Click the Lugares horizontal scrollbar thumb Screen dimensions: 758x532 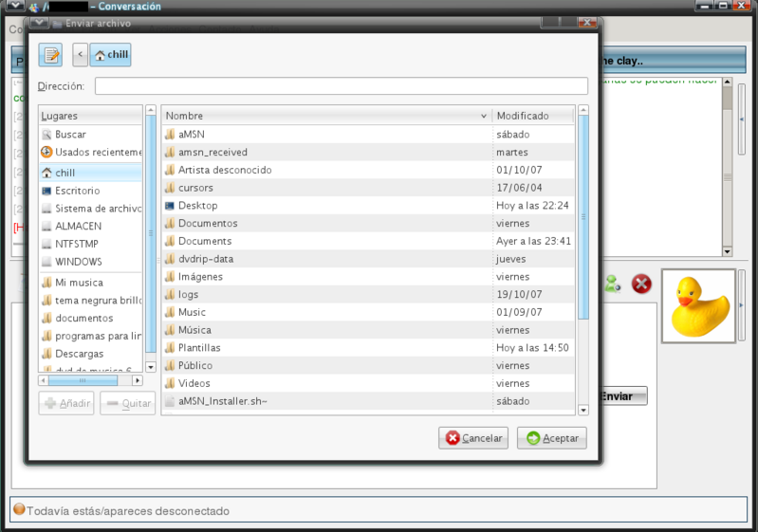(83, 381)
